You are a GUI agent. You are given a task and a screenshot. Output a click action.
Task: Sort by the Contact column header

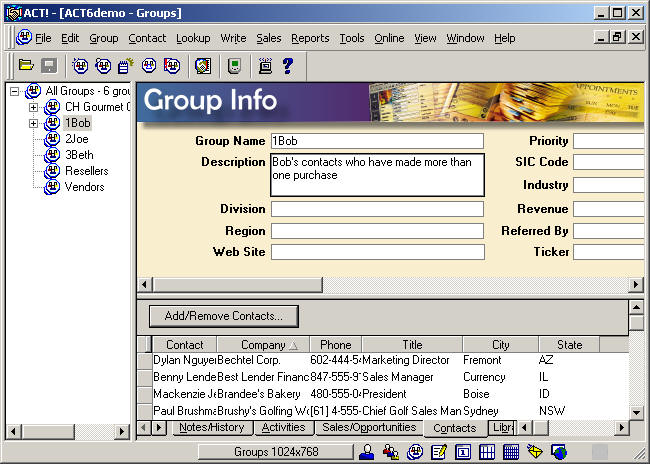pos(184,345)
